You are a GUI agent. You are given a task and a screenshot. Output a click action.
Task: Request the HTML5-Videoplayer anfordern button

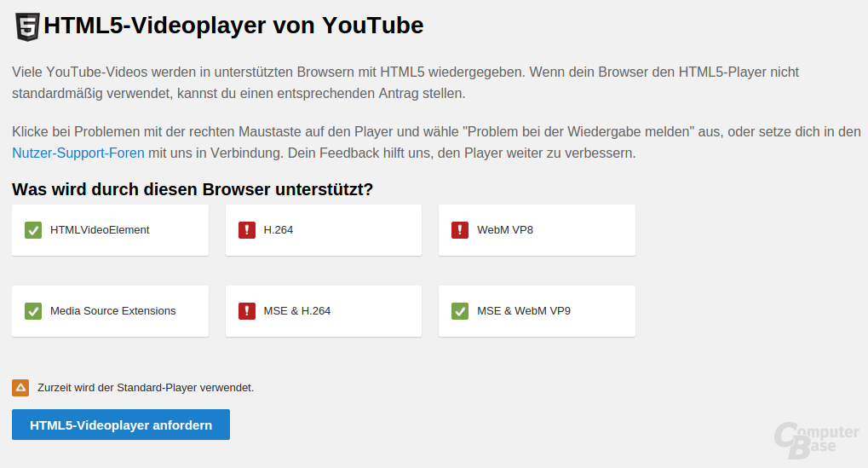tap(121, 425)
